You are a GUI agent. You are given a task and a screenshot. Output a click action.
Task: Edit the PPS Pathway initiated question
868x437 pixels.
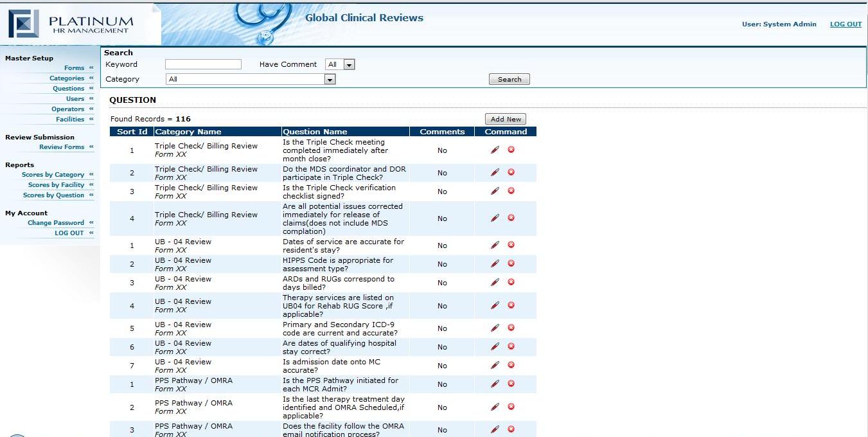(x=495, y=384)
